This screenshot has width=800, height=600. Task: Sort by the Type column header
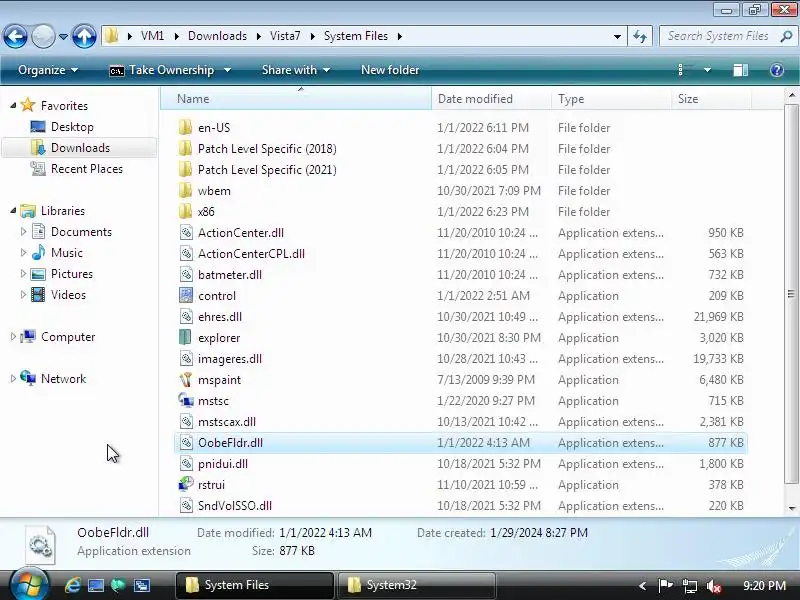pos(611,98)
